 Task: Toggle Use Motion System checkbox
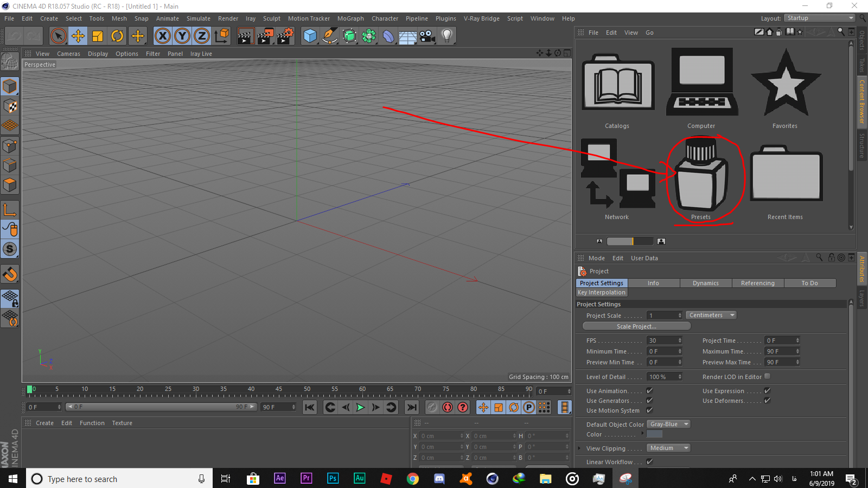click(x=649, y=410)
